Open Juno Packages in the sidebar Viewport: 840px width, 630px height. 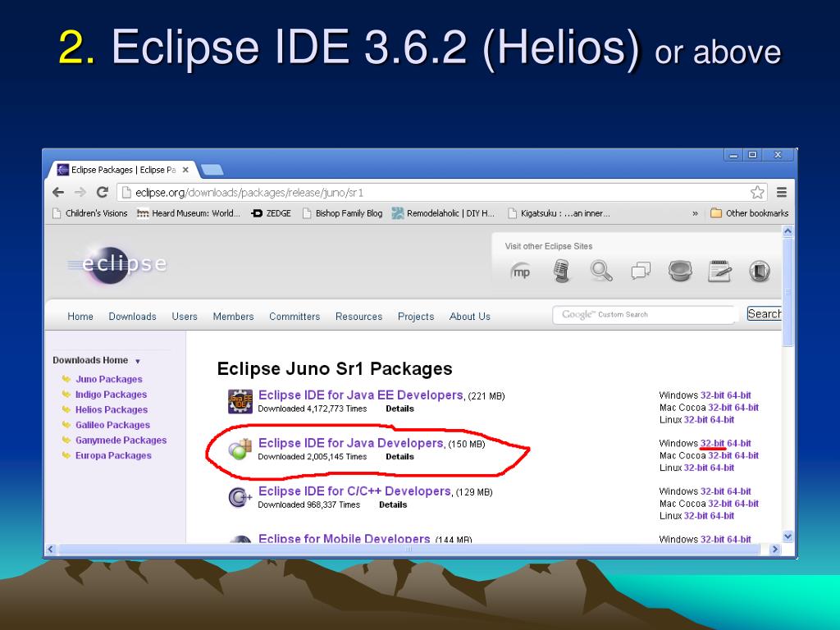point(109,379)
